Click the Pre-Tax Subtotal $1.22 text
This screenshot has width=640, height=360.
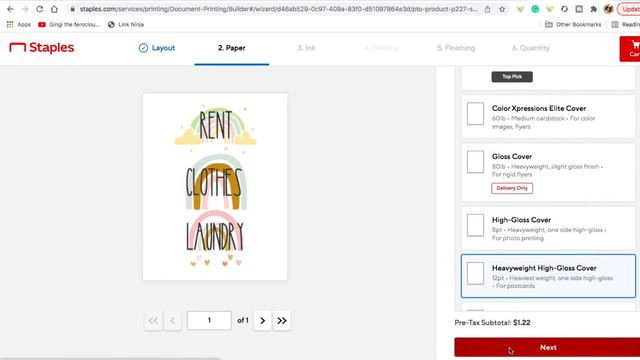pyautogui.click(x=492, y=322)
